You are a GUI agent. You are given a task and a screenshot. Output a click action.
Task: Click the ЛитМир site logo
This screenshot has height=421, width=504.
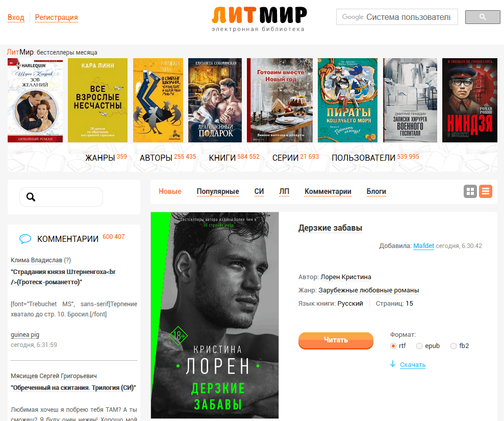[x=259, y=19]
